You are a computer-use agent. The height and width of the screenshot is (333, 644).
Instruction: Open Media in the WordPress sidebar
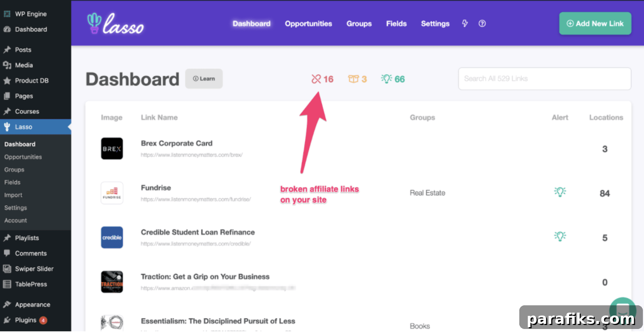coord(35,65)
